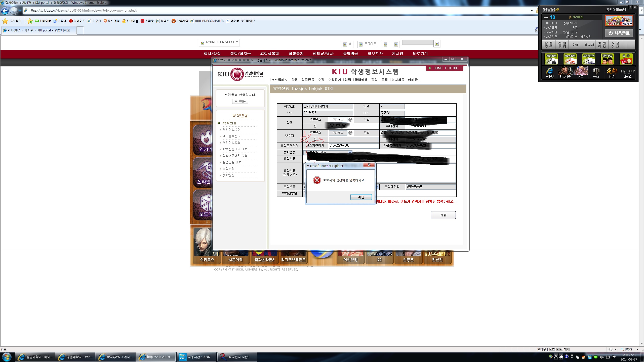
Task: Click the 홈 (home) navigation icon
Action: 349,43
